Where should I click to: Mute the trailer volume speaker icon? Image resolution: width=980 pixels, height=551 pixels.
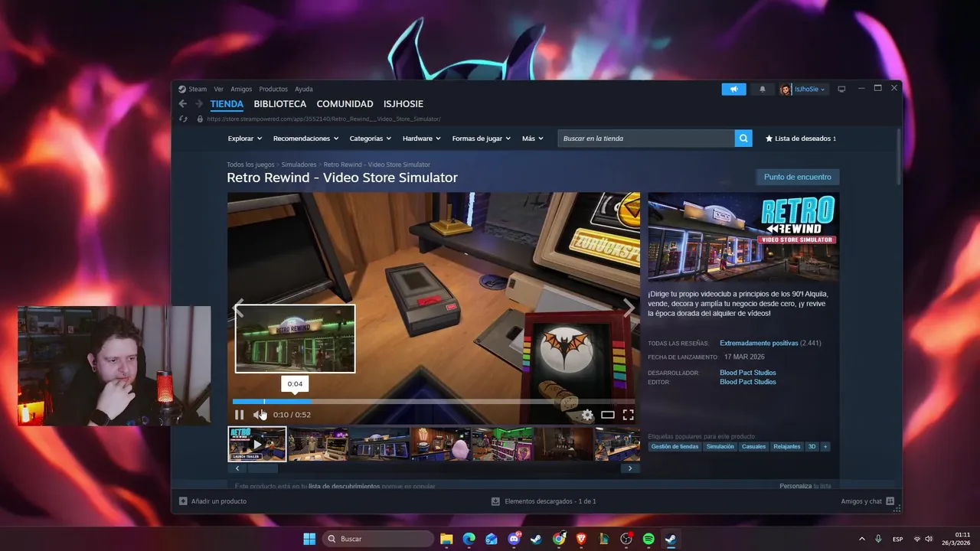(x=258, y=415)
